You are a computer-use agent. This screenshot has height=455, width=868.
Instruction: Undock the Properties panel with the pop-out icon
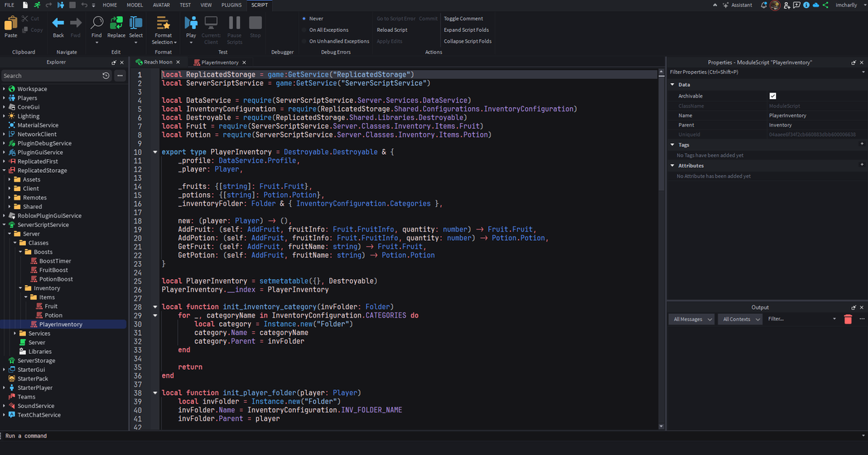click(854, 62)
